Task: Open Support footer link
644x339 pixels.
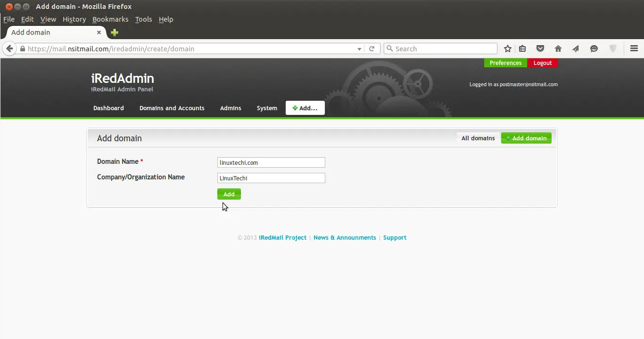Action: click(395, 238)
